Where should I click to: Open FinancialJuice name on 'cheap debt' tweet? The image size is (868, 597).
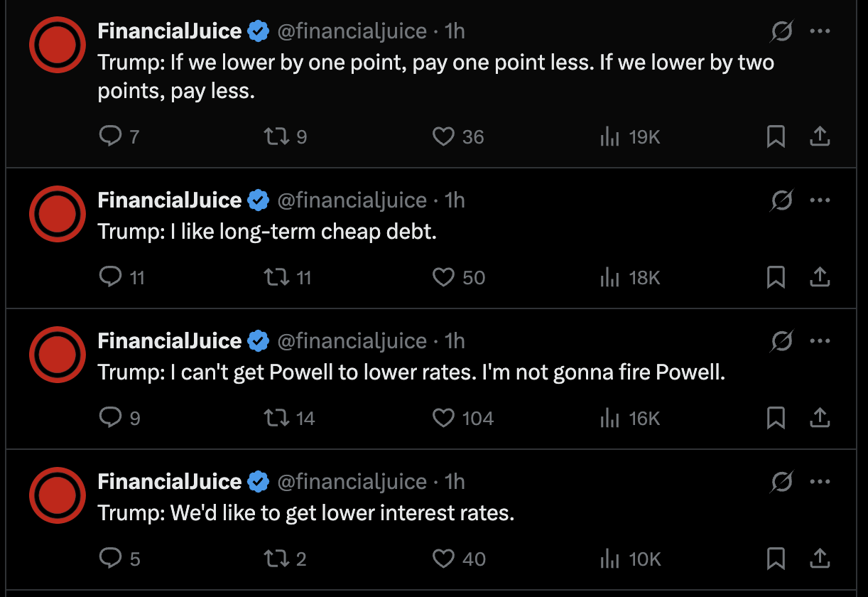(170, 200)
